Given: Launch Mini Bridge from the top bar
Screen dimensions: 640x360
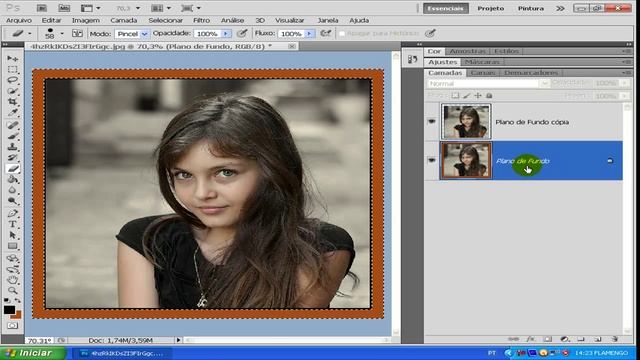Looking at the screenshot, I should (x=64, y=8).
